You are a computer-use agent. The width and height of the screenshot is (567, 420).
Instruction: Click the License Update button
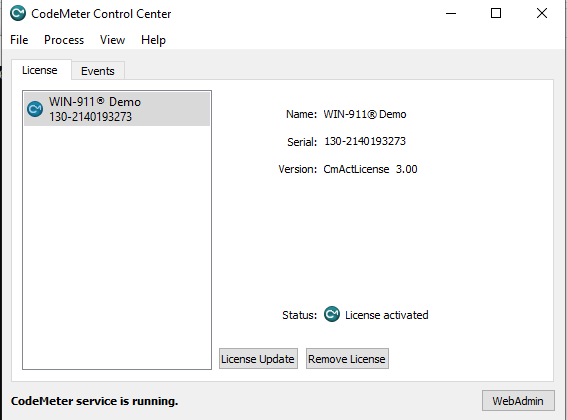pos(258,359)
